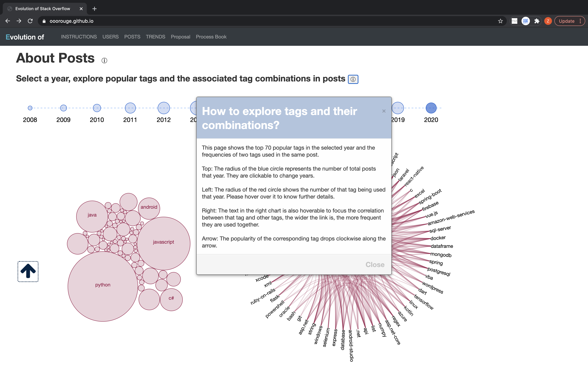Click the reload/refresh icon in browser

30,21
